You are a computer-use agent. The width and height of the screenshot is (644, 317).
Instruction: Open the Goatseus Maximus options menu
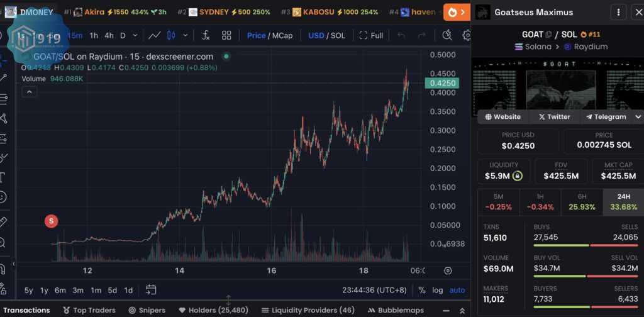[x=619, y=13]
